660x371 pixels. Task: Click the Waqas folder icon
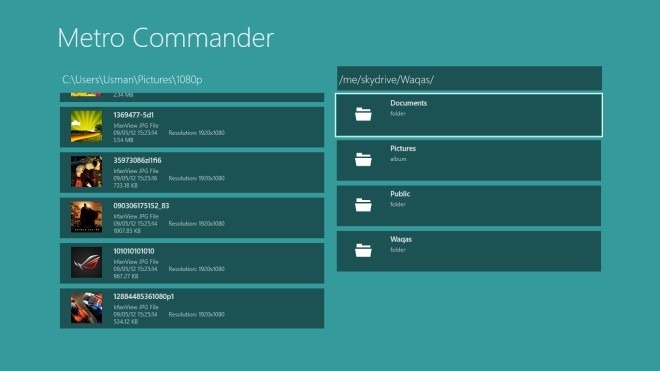click(363, 251)
